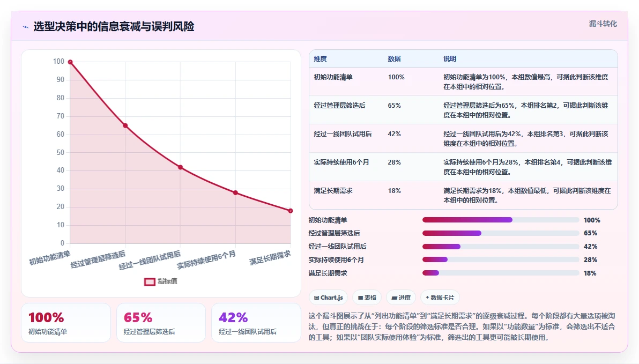Toggle the 指标值 legend swatch

click(x=150, y=281)
